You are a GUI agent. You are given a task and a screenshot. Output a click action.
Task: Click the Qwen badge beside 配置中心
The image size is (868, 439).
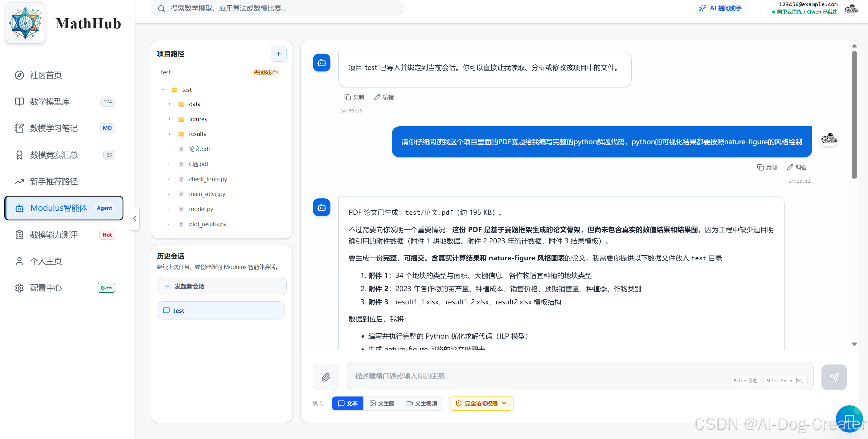pos(106,288)
